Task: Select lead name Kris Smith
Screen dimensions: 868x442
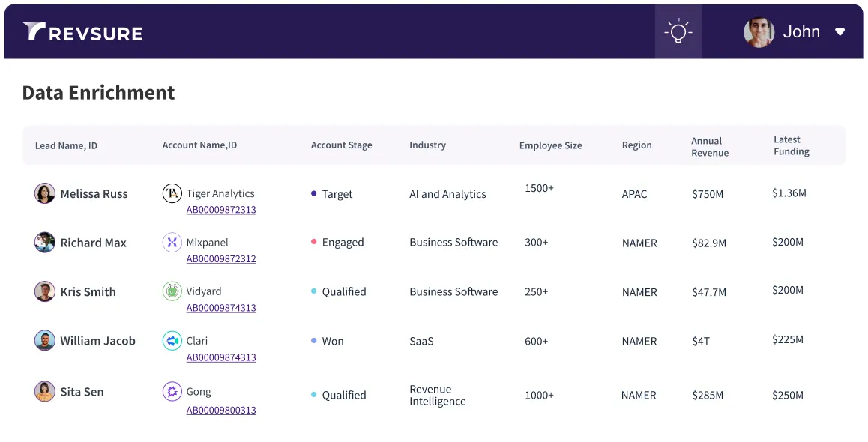Action: coord(88,291)
